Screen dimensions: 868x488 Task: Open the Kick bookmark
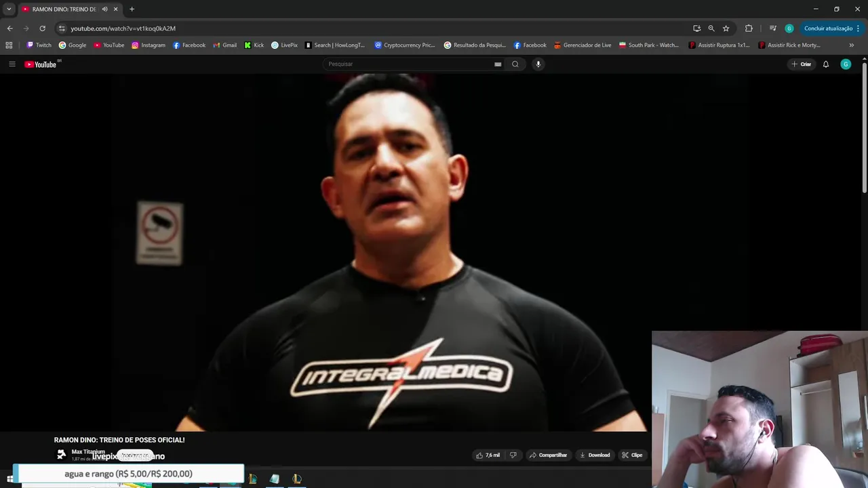tap(254, 45)
